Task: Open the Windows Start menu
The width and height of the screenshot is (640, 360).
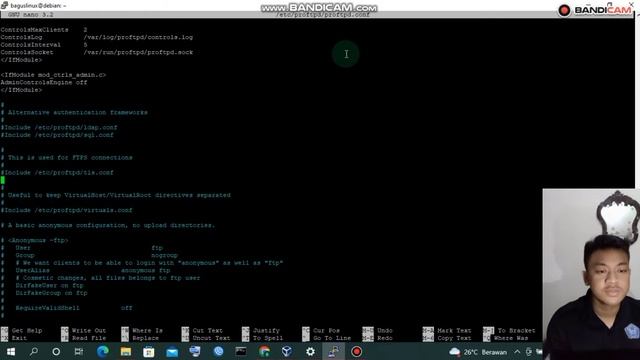Action: tap(11, 351)
